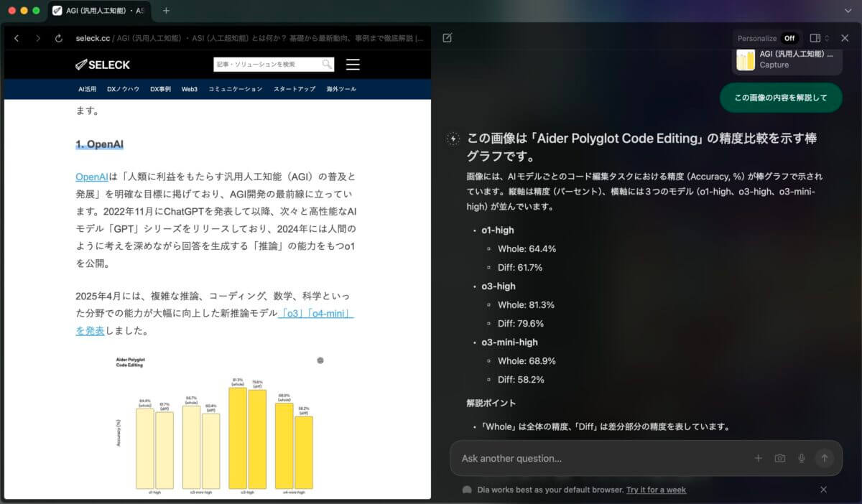Open the SELECK hamburger menu
The width and height of the screenshot is (862, 504).
(x=353, y=65)
